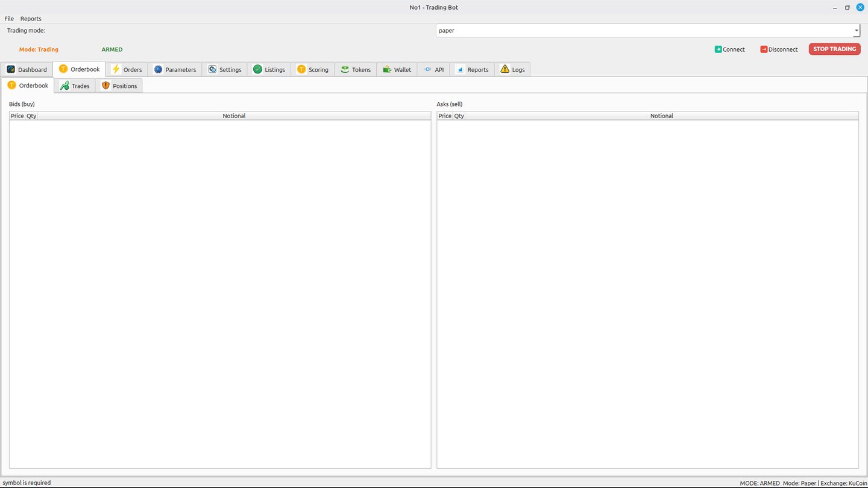Click the status bar 'MODE: ARMED' text
The height and width of the screenshot is (488, 868).
759,483
